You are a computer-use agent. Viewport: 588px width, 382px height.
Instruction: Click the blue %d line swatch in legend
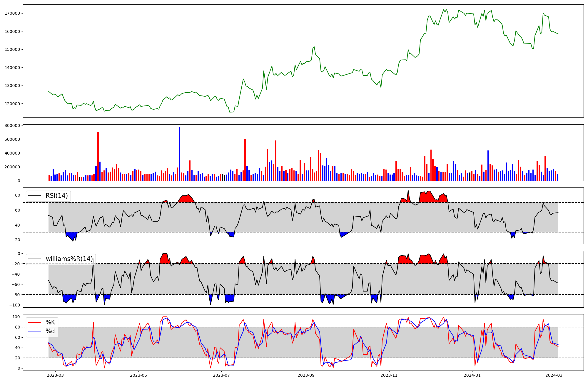pyautogui.click(x=34, y=331)
